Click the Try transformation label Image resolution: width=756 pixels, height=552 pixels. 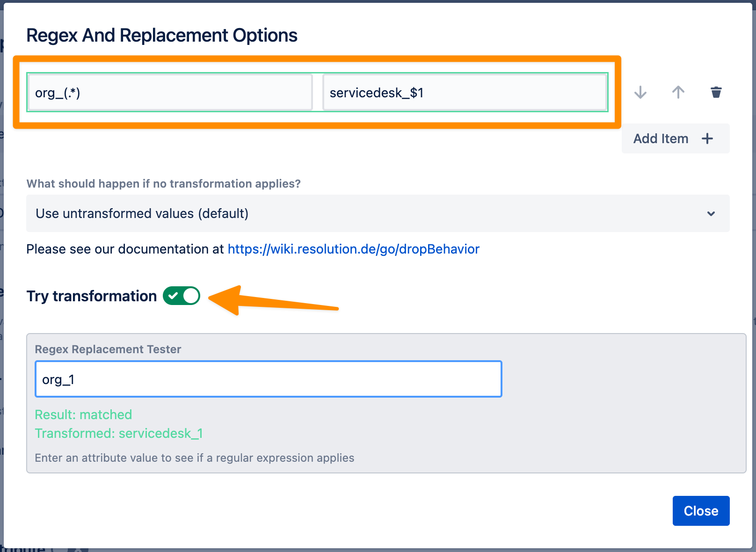[x=92, y=296]
